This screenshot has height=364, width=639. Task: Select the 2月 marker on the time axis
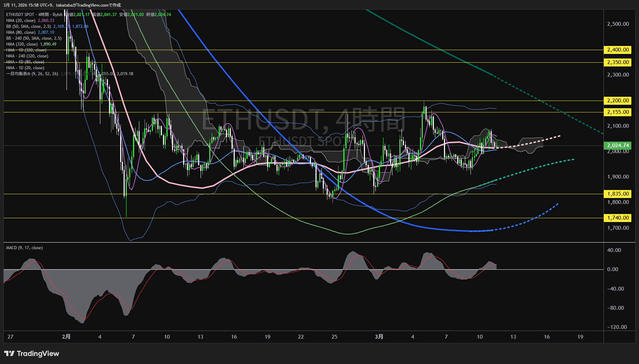click(66, 337)
